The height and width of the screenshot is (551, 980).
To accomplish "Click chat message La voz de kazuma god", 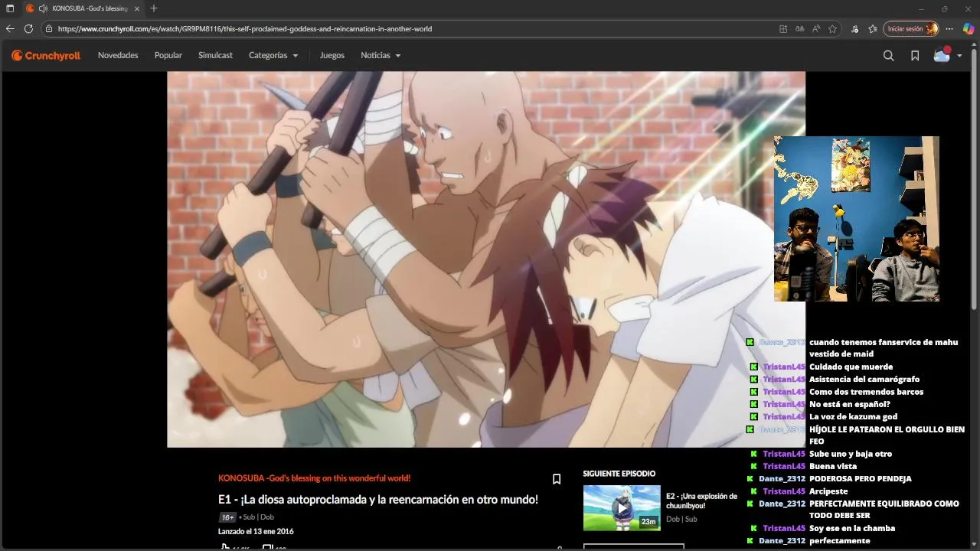I will (x=853, y=416).
